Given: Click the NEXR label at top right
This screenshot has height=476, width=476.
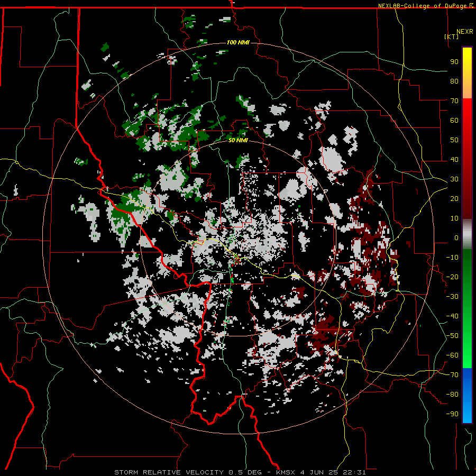Looking at the screenshot, I should 465,32.
